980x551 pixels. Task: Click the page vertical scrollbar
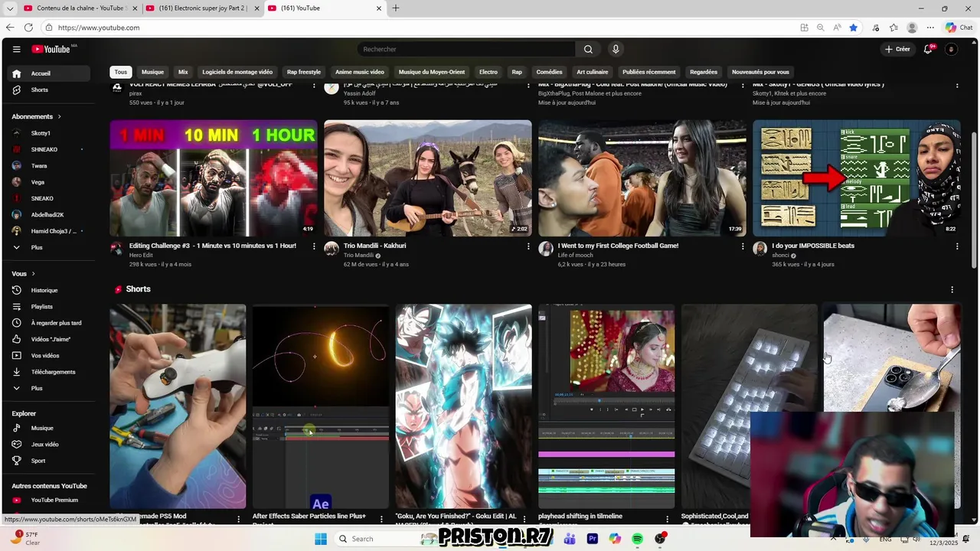(975, 201)
